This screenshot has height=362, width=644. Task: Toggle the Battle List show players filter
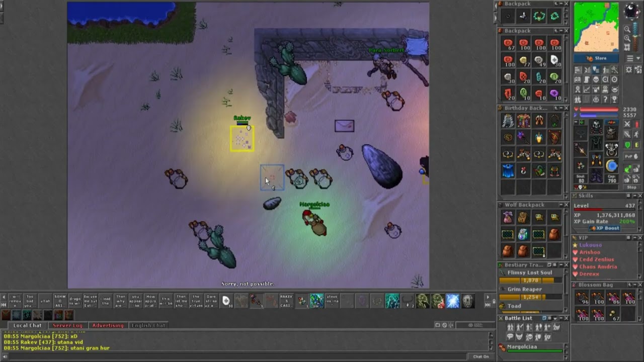coord(511,328)
